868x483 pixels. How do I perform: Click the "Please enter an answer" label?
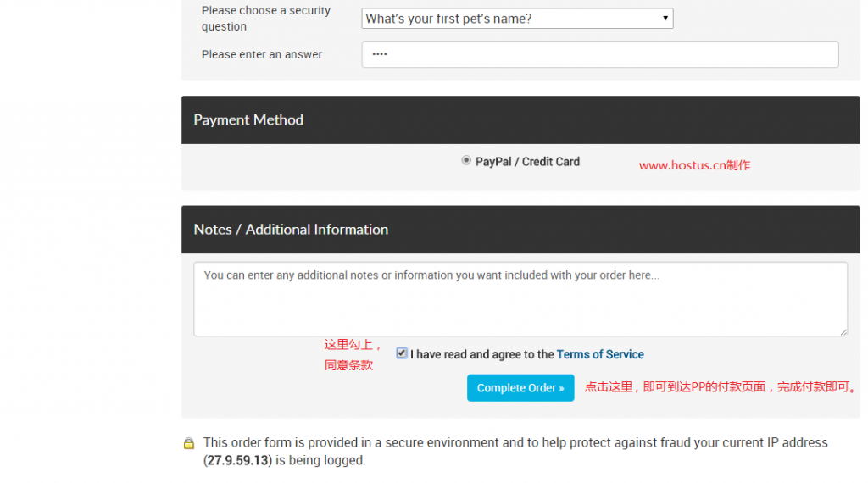(x=261, y=54)
